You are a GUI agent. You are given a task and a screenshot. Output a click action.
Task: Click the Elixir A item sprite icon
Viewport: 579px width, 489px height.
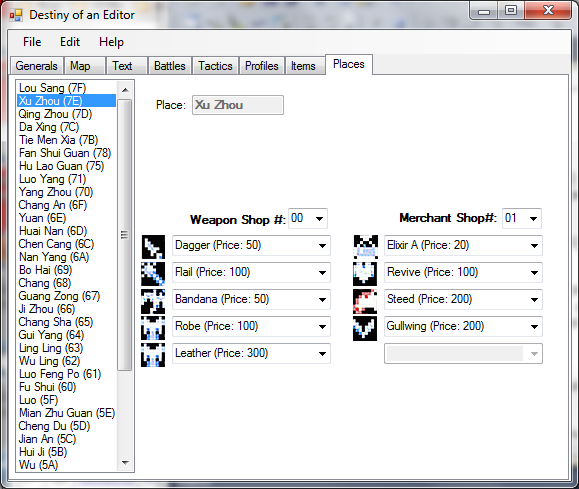tap(365, 247)
